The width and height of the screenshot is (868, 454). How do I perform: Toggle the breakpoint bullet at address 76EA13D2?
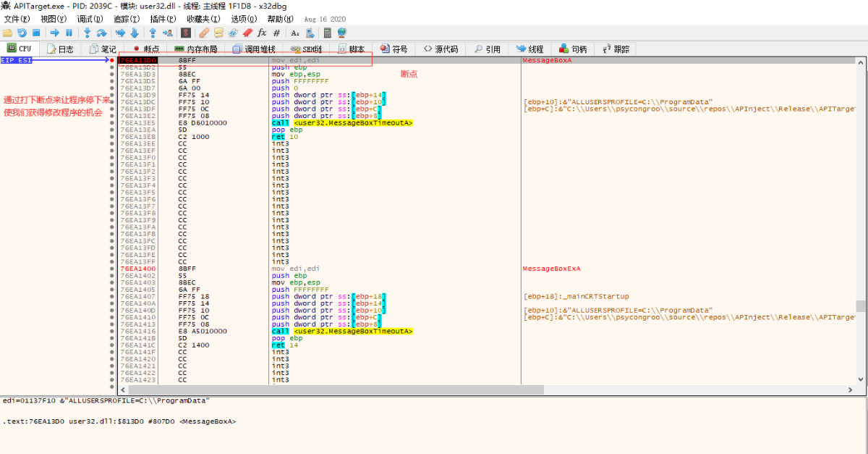tap(111, 67)
